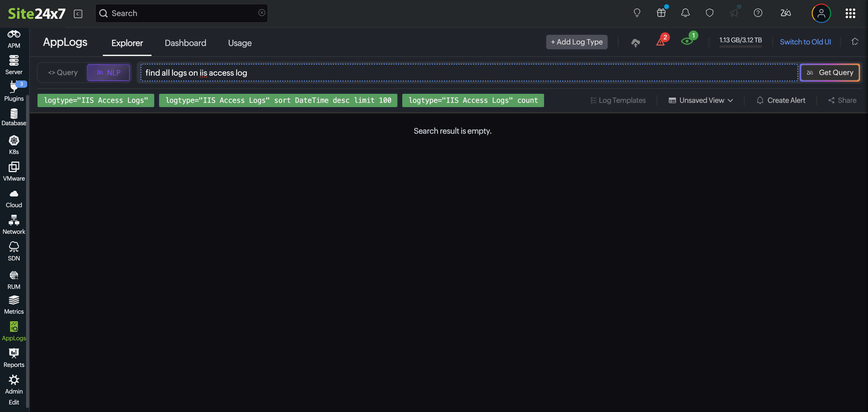Click Create Alert
The image size is (868, 412).
tap(781, 100)
